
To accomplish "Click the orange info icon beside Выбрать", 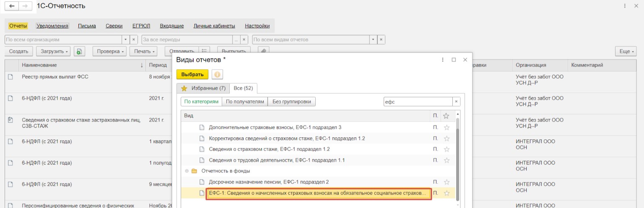I will (x=217, y=74).
